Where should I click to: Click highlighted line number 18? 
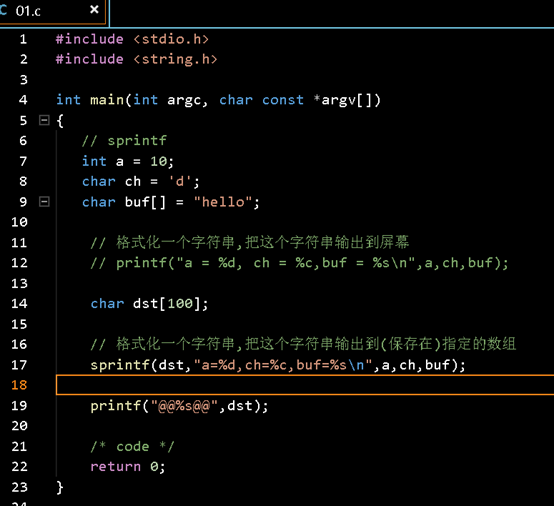pos(19,385)
